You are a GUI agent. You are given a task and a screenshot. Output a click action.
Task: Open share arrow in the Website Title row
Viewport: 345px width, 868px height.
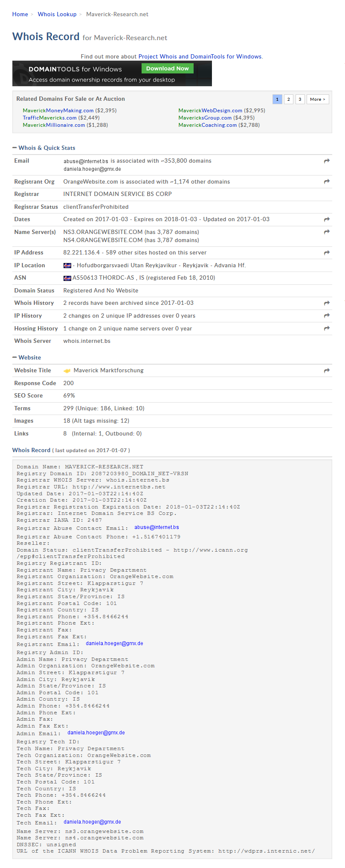(327, 371)
